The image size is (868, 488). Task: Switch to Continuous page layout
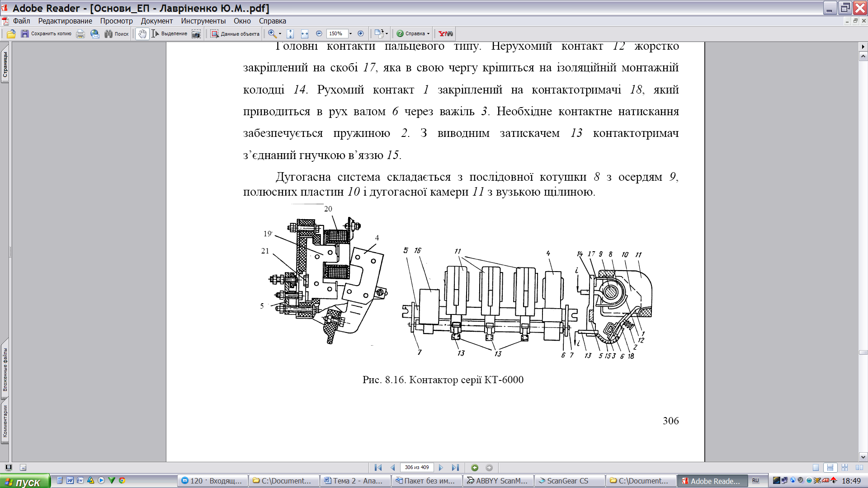click(x=830, y=468)
